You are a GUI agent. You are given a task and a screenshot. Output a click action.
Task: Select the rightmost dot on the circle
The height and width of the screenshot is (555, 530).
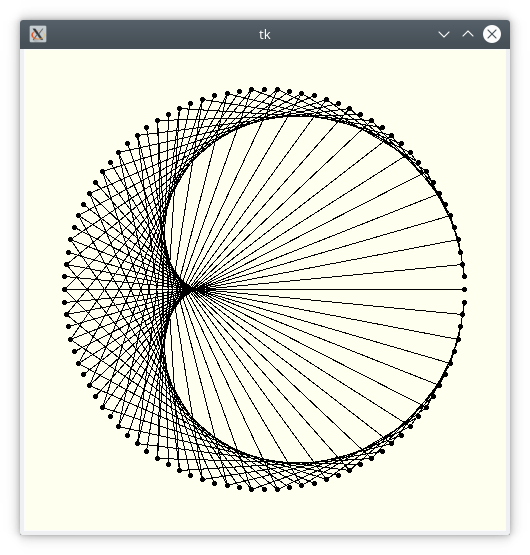[x=465, y=290]
